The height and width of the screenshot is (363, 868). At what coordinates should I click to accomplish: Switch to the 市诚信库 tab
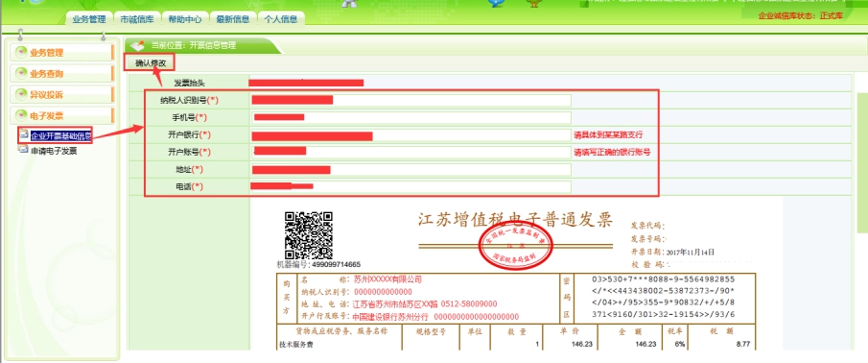pos(137,18)
